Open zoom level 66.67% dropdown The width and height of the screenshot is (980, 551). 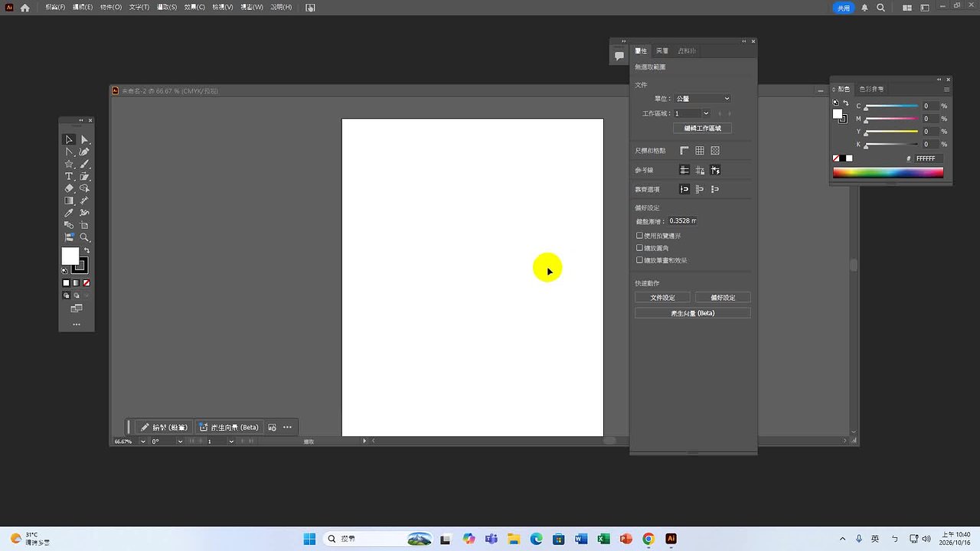[x=142, y=442]
